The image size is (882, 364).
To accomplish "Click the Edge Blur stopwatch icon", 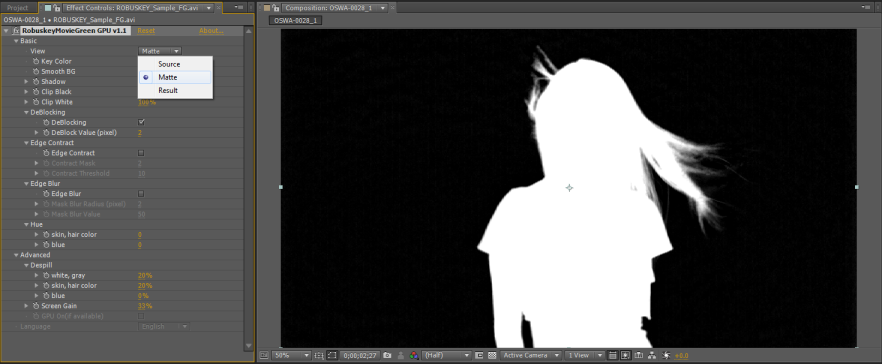I will click(46, 194).
